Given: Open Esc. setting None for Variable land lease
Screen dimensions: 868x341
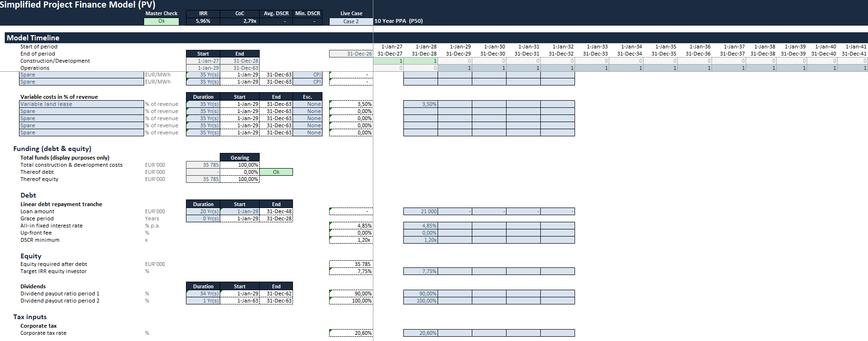Looking at the screenshot, I should [308, 104].
